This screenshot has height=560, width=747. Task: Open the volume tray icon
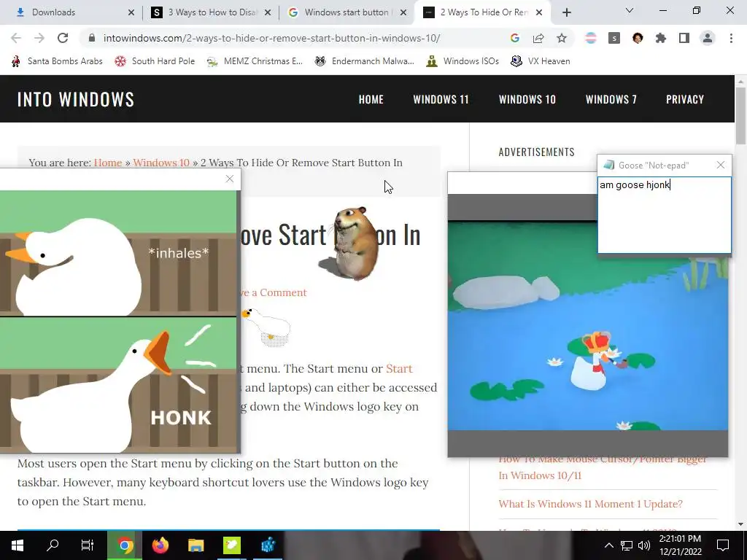644,545
